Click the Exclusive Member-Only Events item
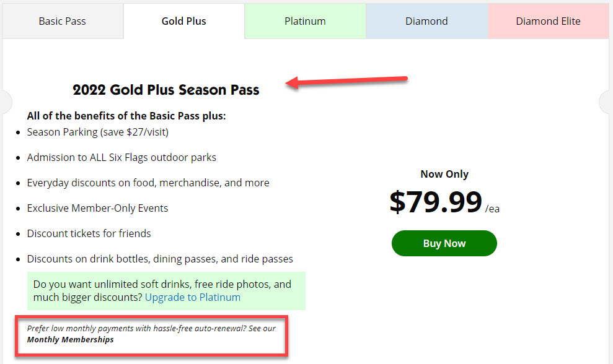 click(x=97, y=208)
